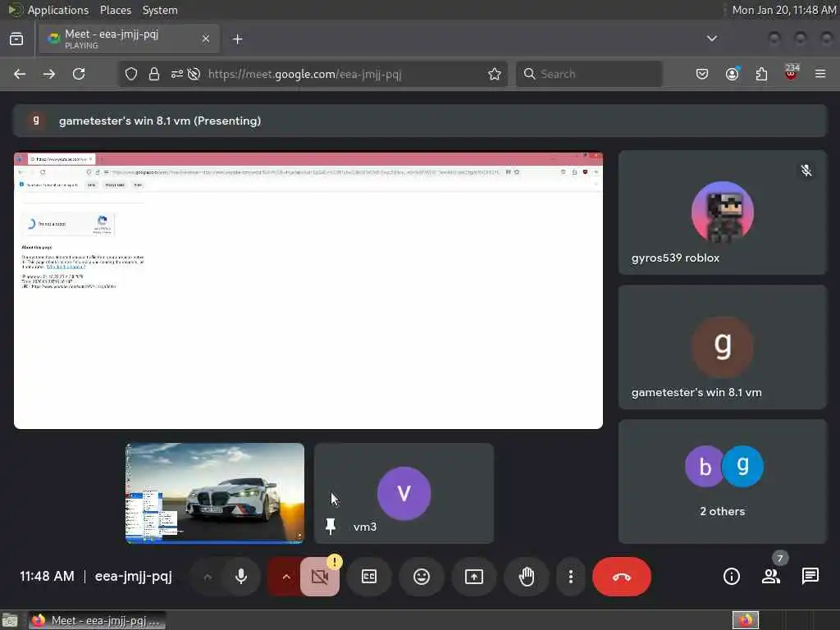
Task: Close the Meet - eea-jmjj-pqj tab
Action: click(x=206, y=39)
